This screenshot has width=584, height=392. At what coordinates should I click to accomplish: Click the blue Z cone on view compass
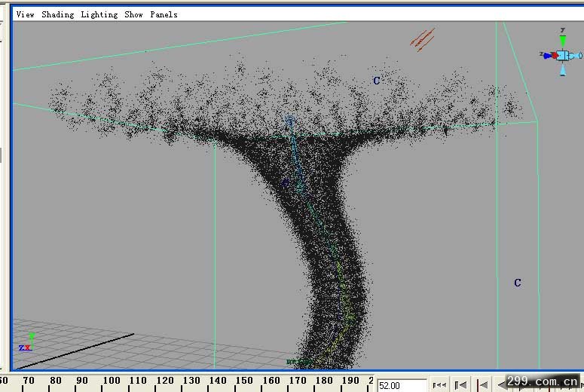(x=546, y=56)
